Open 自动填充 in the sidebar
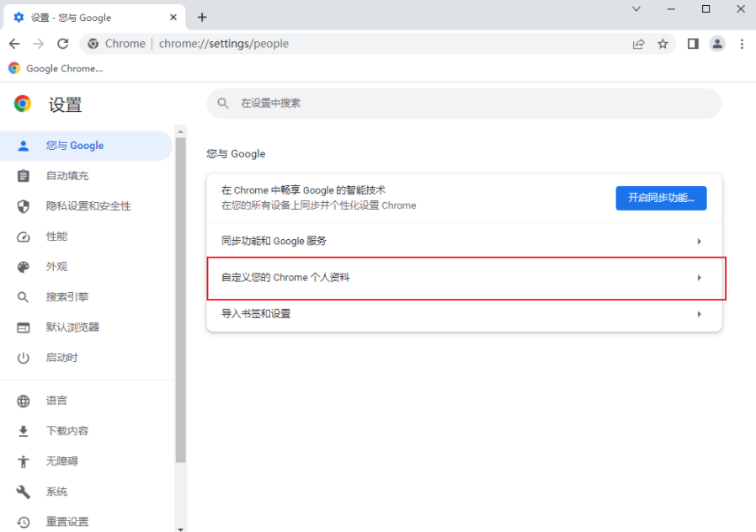This screenshot has height=532, width=756. [86, 176]
